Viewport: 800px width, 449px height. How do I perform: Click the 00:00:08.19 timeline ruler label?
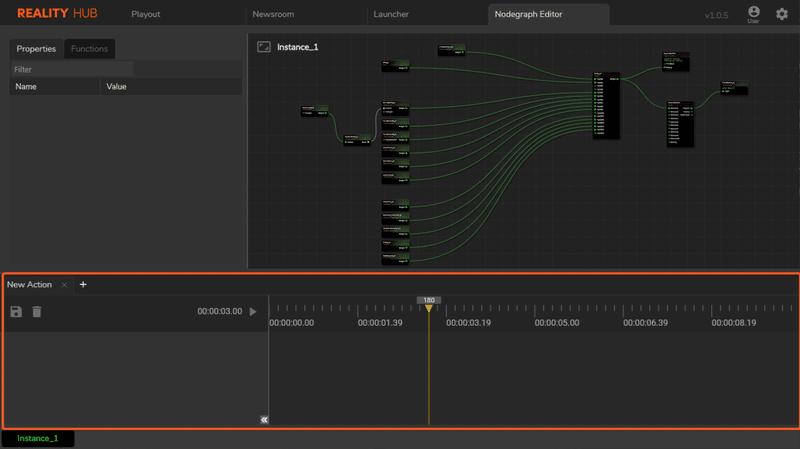coord(734,323)
